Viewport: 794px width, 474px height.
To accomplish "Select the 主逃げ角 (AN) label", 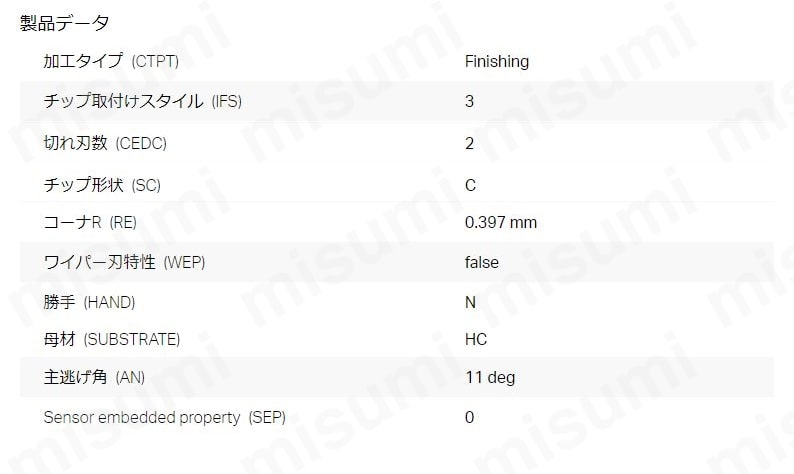I will coord(94,377).
